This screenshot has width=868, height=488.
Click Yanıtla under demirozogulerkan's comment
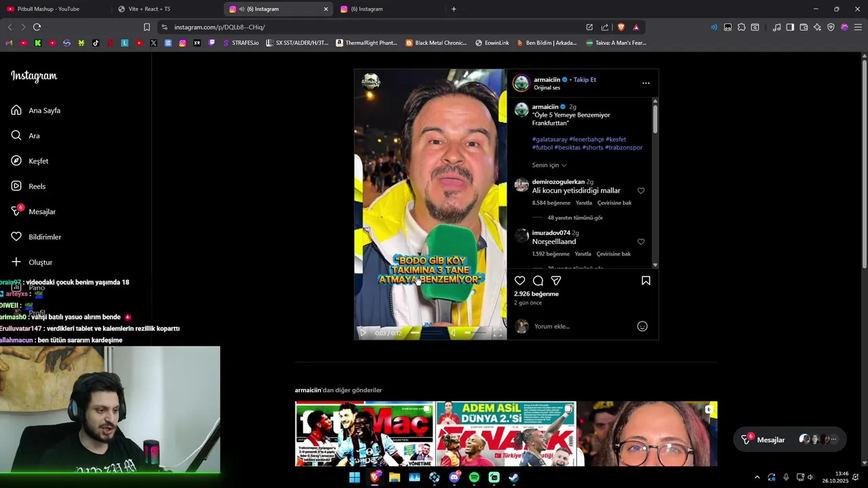click(x=584, y=203)
